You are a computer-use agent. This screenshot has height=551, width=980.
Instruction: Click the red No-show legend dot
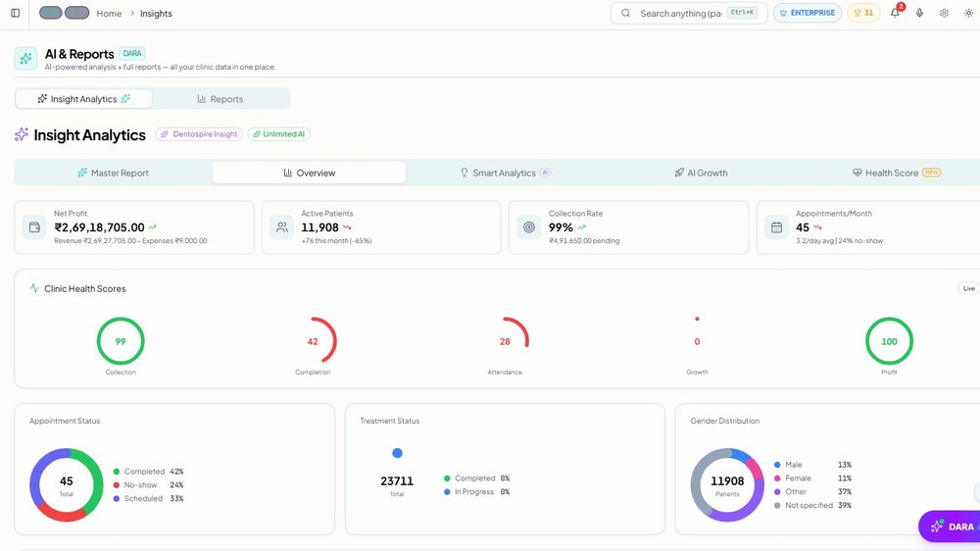117,484
